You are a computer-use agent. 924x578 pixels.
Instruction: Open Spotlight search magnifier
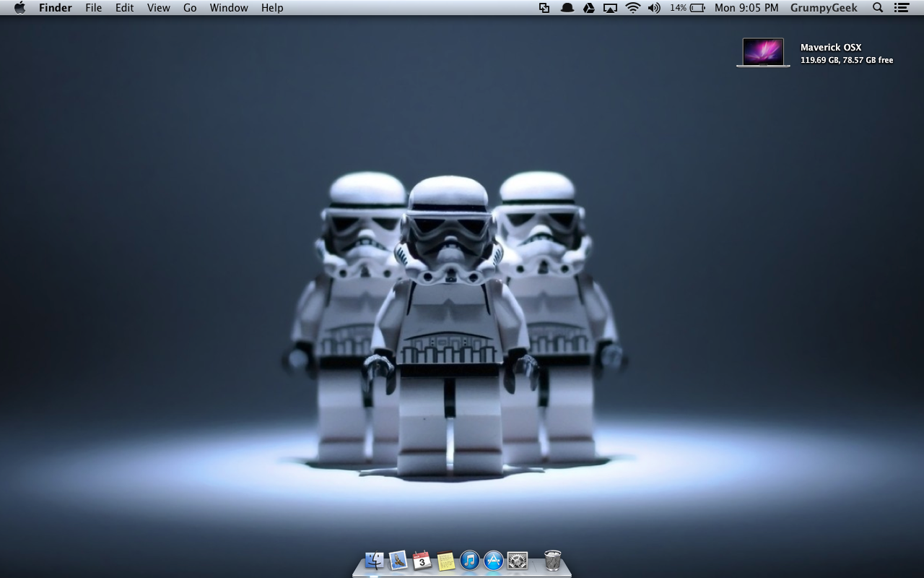[x=878, y=8]
